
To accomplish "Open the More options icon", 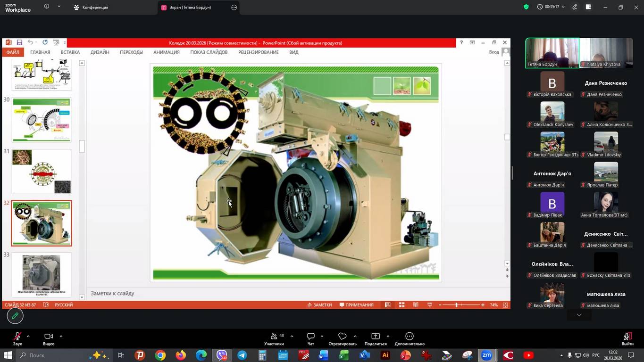I will (410, 337).
